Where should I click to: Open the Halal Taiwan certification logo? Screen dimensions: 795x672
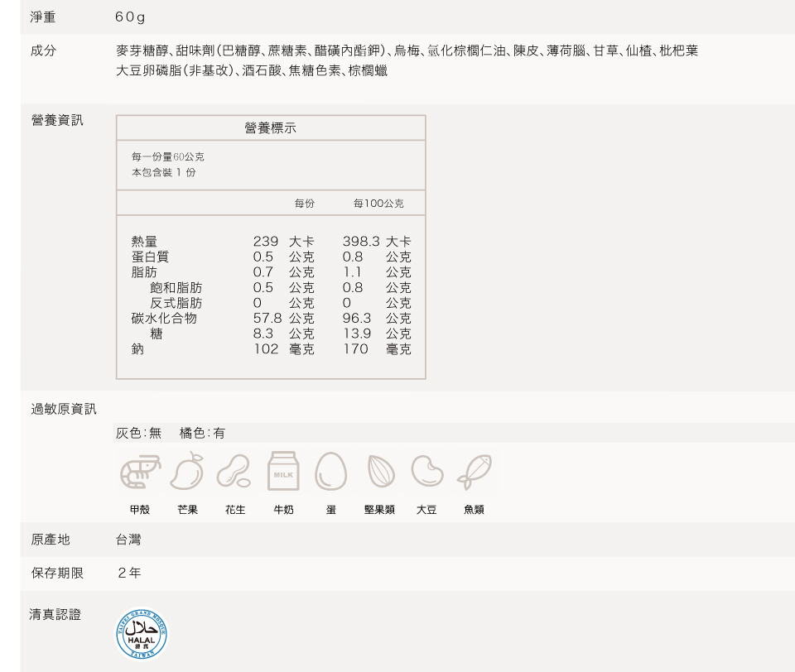click(142, 634)
